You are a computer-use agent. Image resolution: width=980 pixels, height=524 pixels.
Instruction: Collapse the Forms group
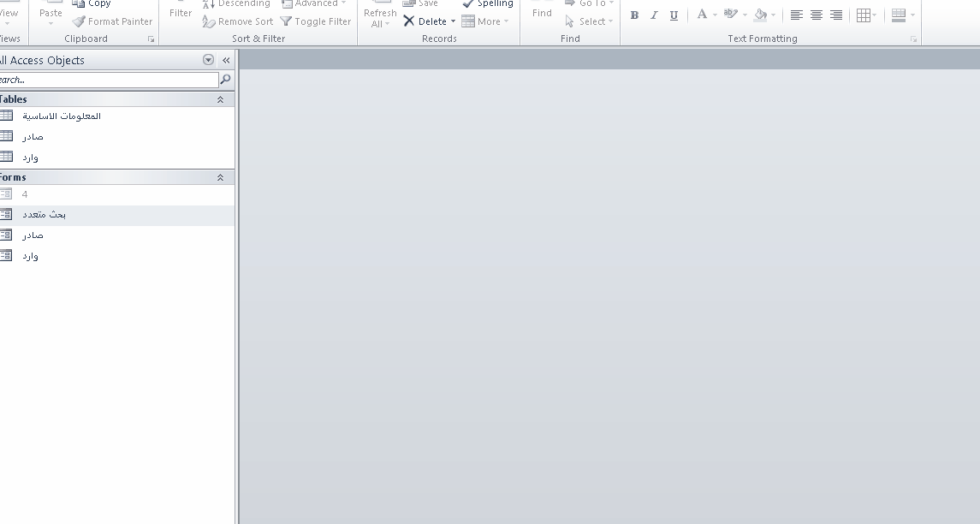coord(220,177)
